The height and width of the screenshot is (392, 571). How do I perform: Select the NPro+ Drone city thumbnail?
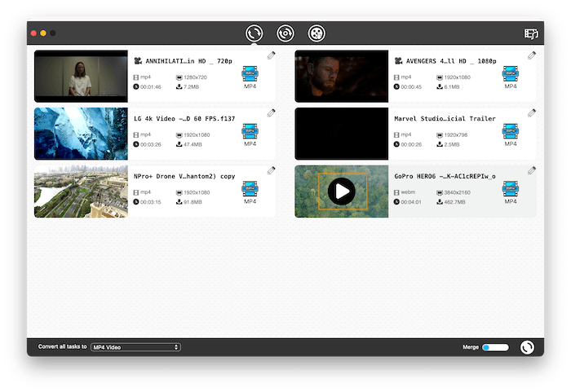pos(81,192)
